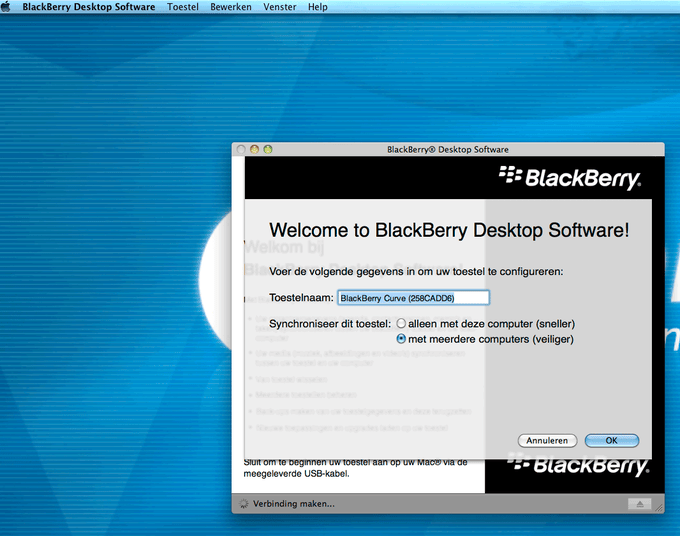Confirm with the OK button
The image size is (680, 536).
pyautogui.click(x=611, y=441)
